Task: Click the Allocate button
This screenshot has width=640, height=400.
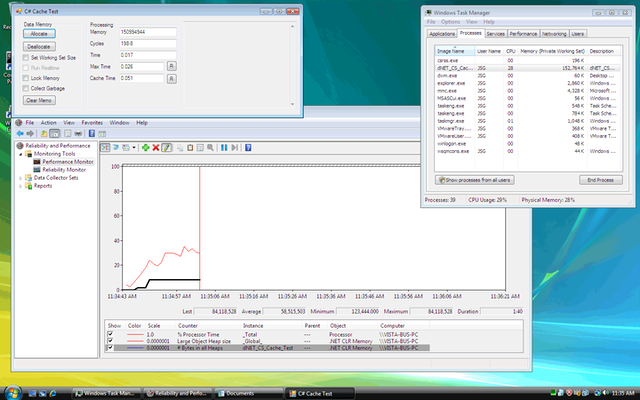Action: pyautogui.click(x=39, y=34)
